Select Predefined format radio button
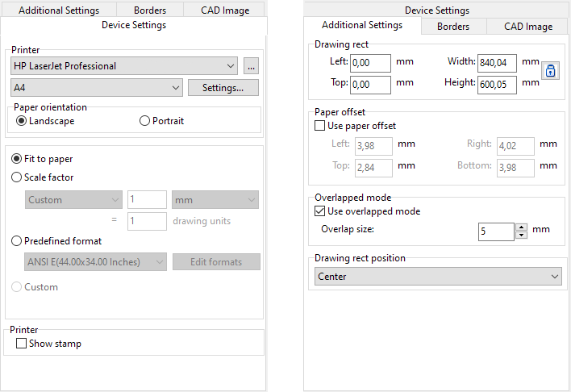Viewport: 571px width, 392px height. tap(17, 240)
